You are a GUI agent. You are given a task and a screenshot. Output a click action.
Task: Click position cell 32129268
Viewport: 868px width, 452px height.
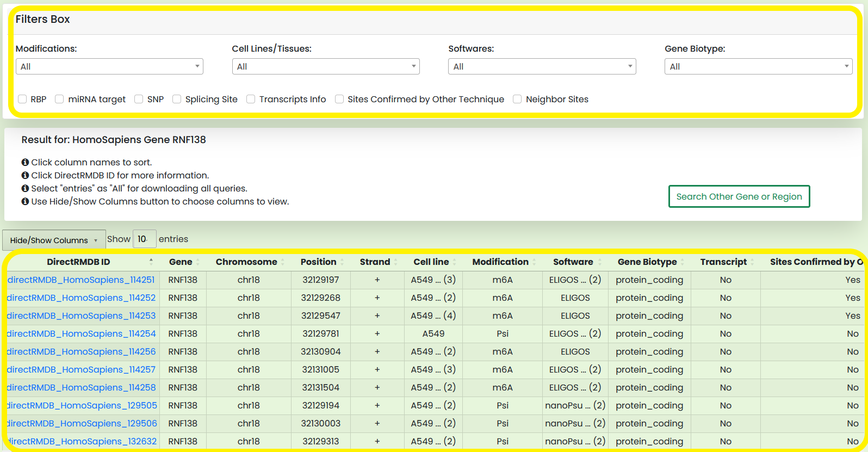tap(321, 298)
